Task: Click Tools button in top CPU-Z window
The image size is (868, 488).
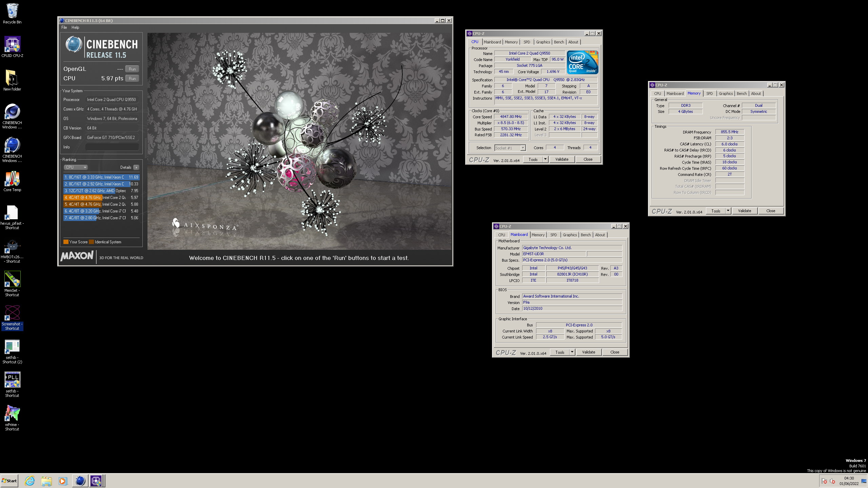Action: click(x=533, y=159)
